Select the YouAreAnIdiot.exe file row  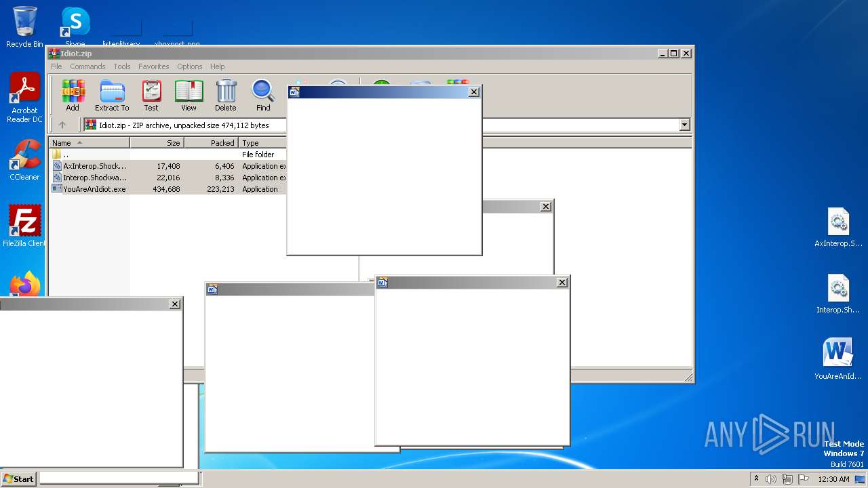168,189
